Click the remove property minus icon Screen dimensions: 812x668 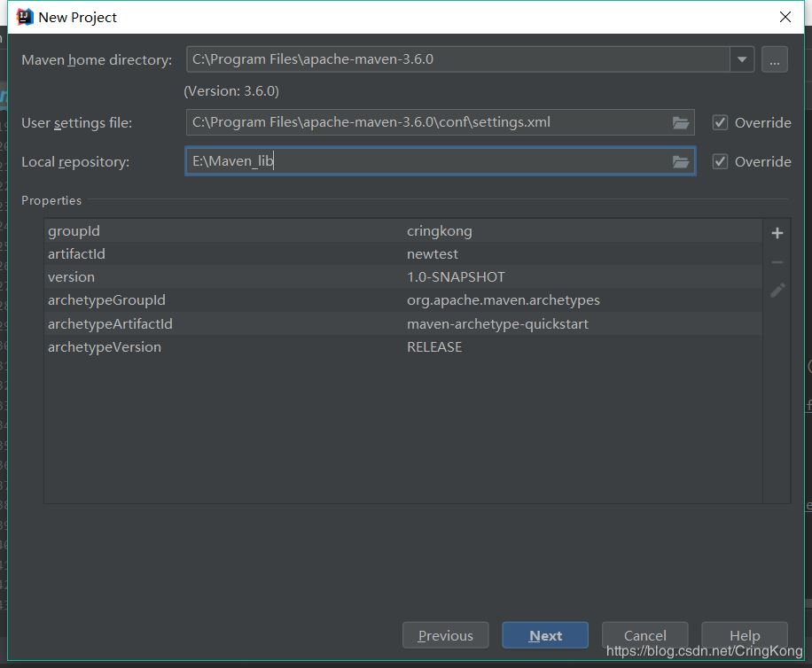click(x=777, y=262)
